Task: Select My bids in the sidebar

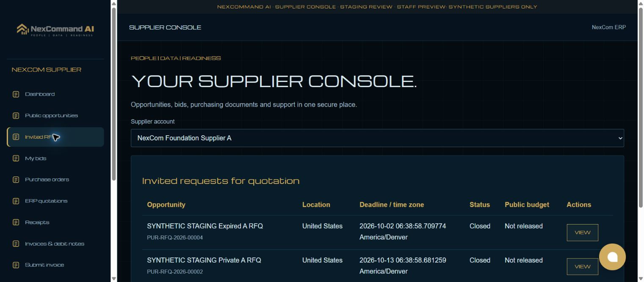Action: [x=55, y=158]
